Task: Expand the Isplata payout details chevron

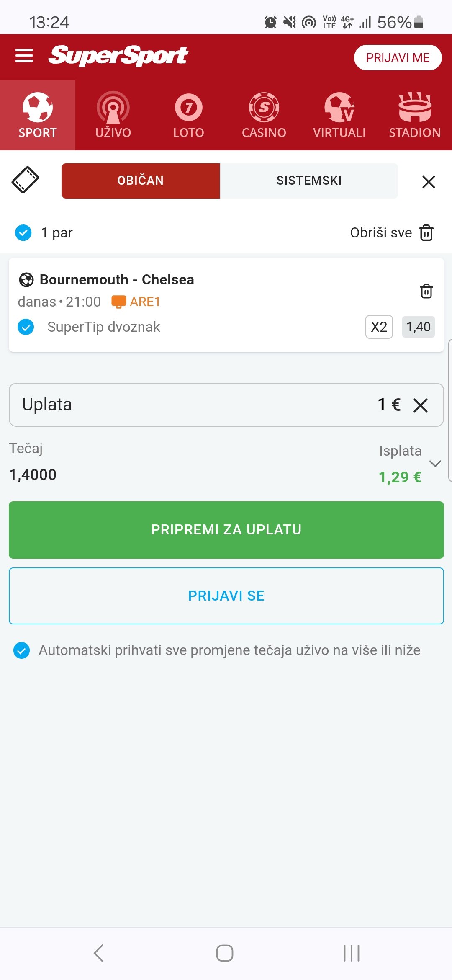Action: click(x=435, y=463)
